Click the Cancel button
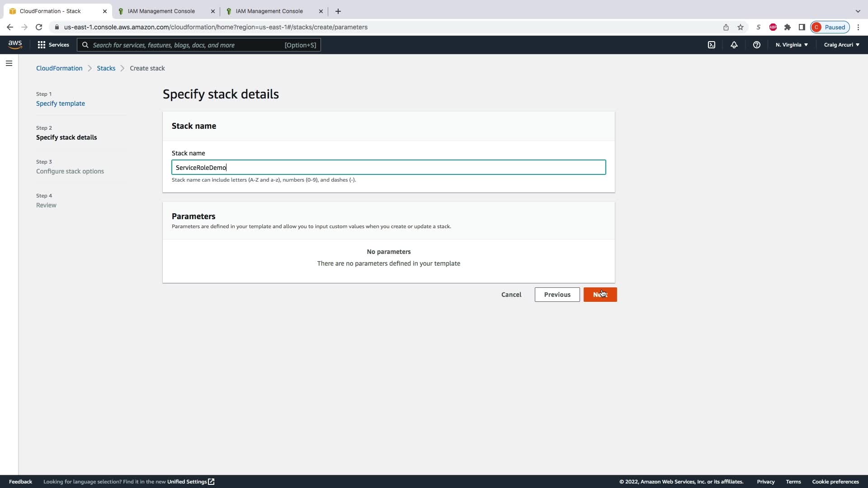 511,295
